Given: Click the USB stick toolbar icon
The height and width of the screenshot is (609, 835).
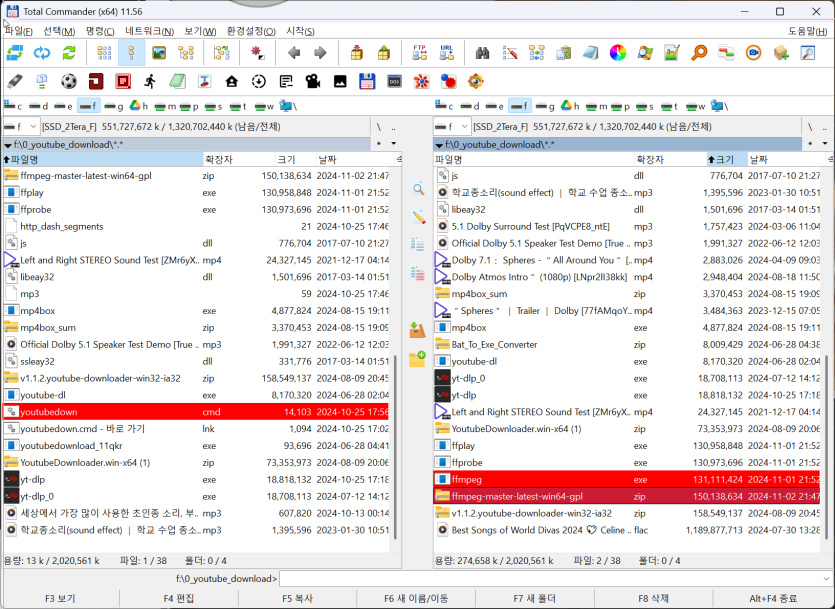Looking at the screenshot, I should (15, 81).
